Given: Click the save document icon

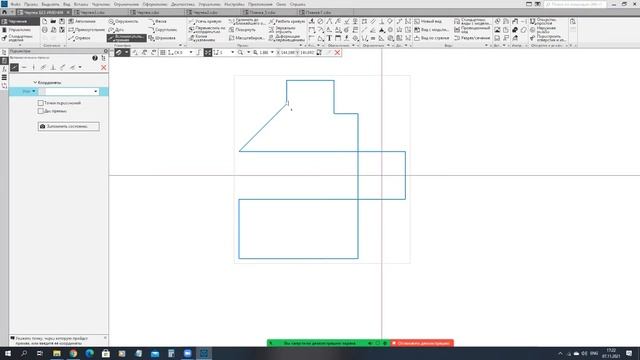Looking at the screenshot, I should (62, 21).
